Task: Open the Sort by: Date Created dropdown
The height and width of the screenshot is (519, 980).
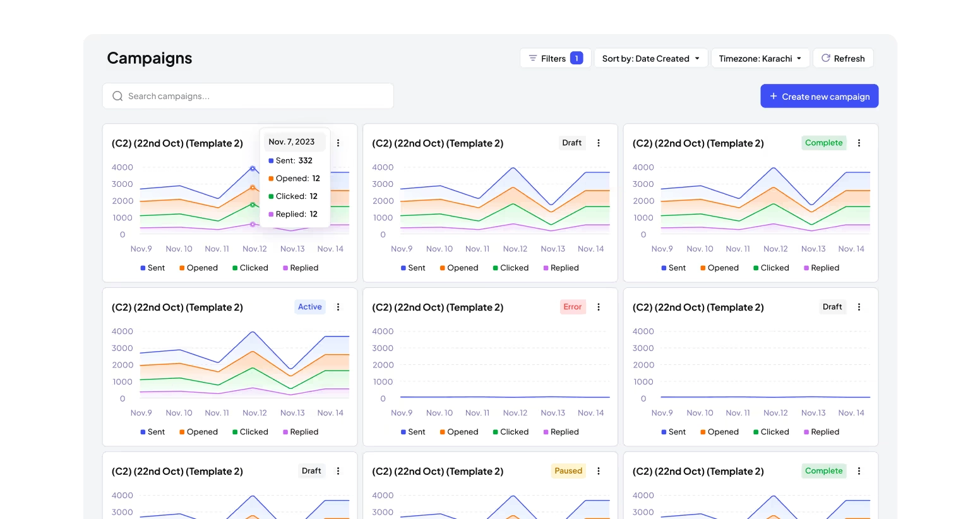Action: point(651,58)
